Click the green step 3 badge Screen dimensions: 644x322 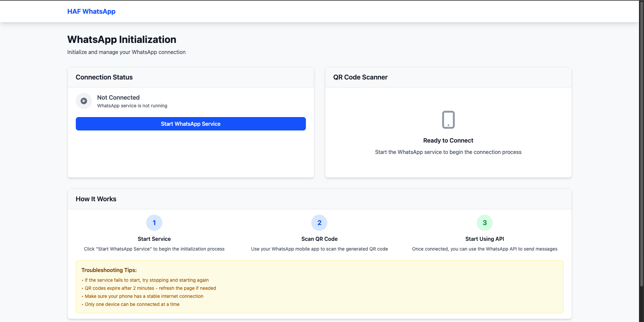(484, 223)
